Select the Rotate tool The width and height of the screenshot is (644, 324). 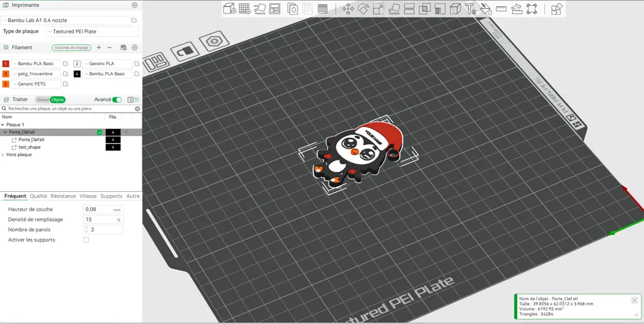pyautogui.click(x=363, y=8)
